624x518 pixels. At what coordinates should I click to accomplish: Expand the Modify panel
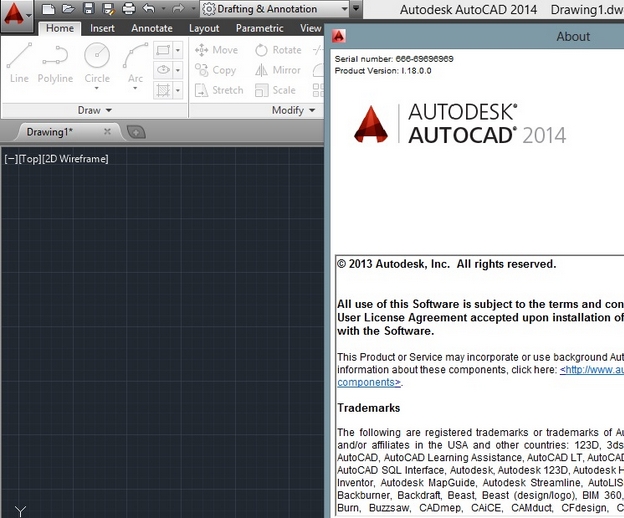click(293, 110)
